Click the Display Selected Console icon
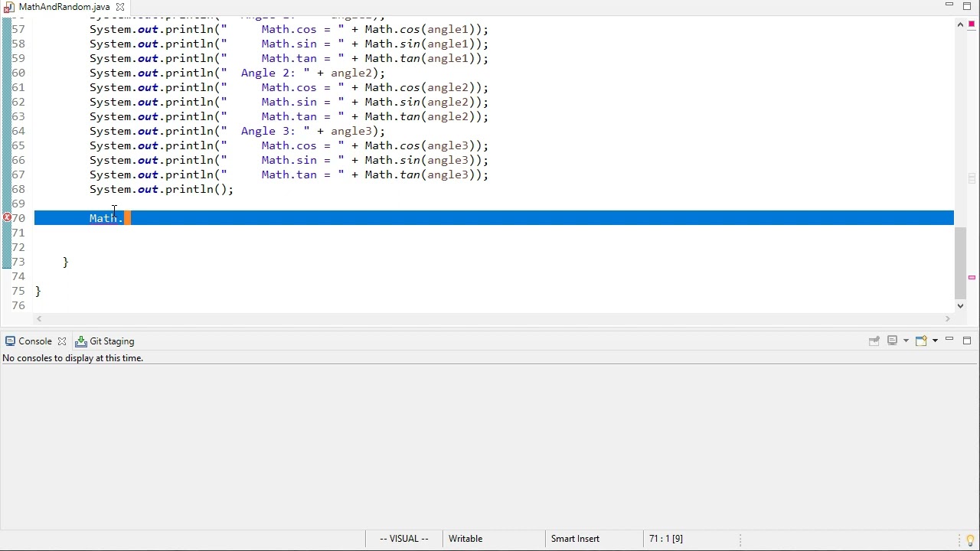Image resolution: width=980 pixels, height=551 pixels. pyautogui.click(x=892, y=341)
